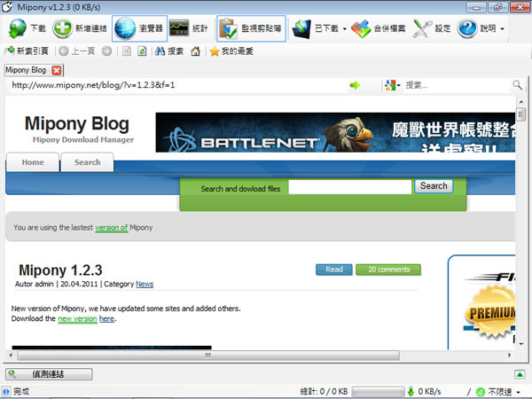Viewport: 532px width, 399px height.
Task: Click the green Go arrow
Action: (x=355, y=85)
